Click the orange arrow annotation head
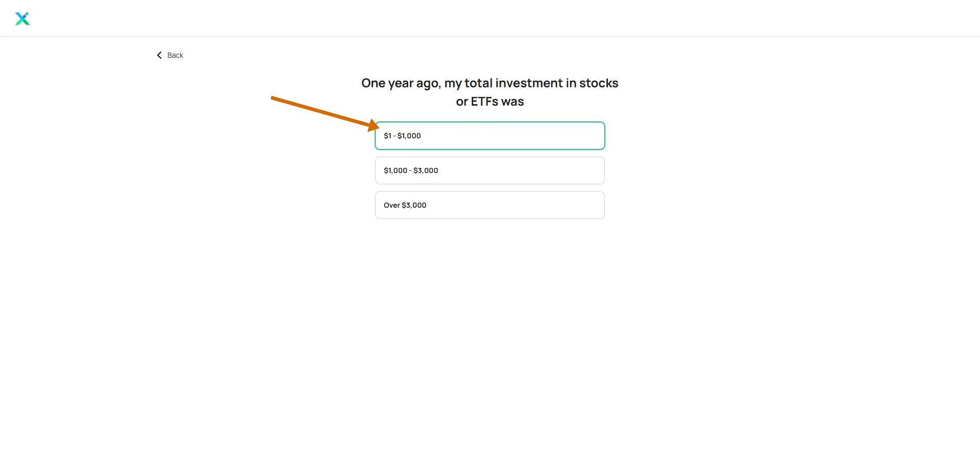Viewport: 980px width, 469px height. [373, 126]
